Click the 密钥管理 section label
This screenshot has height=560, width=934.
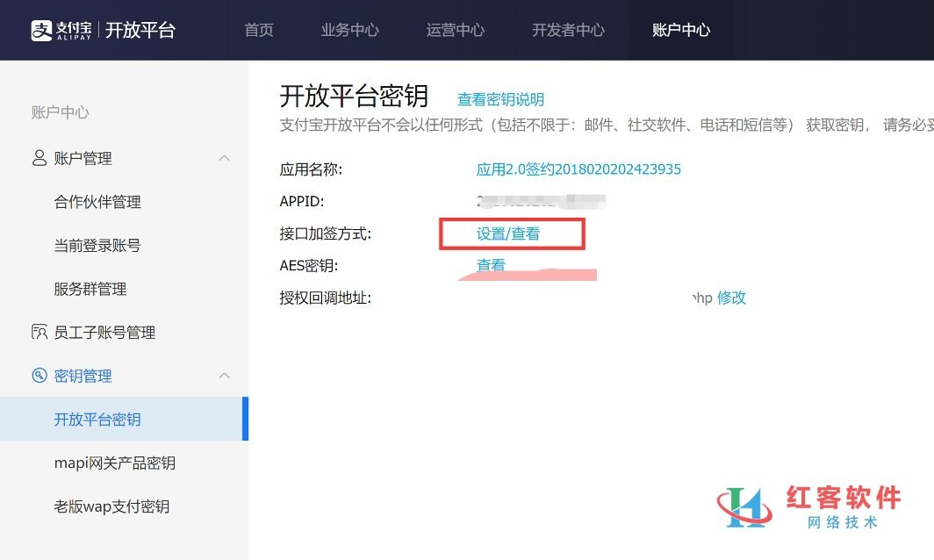(x=83, y=376)
